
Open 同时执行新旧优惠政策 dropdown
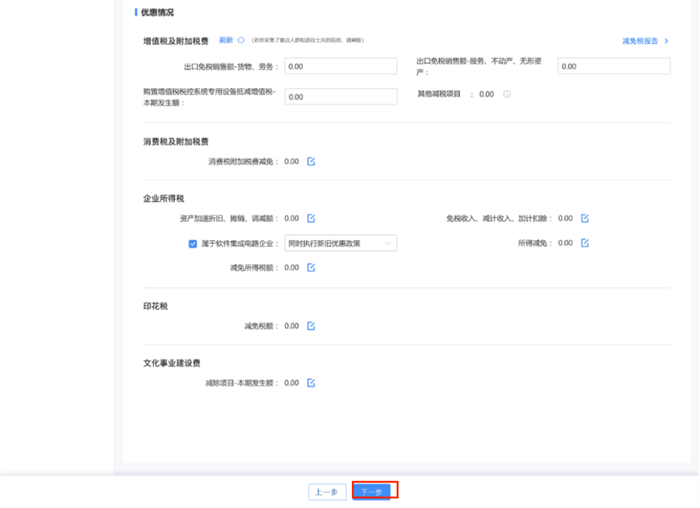click(341, 243)
